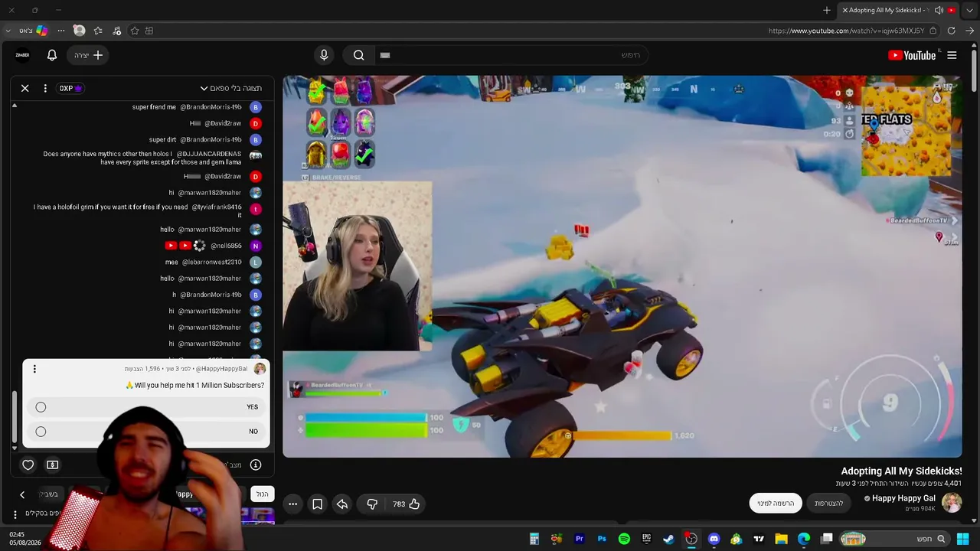The height and width of the screenshot is (551, 980).
Task: Start a voice search with microphone
Action: [x=324, y=55]
